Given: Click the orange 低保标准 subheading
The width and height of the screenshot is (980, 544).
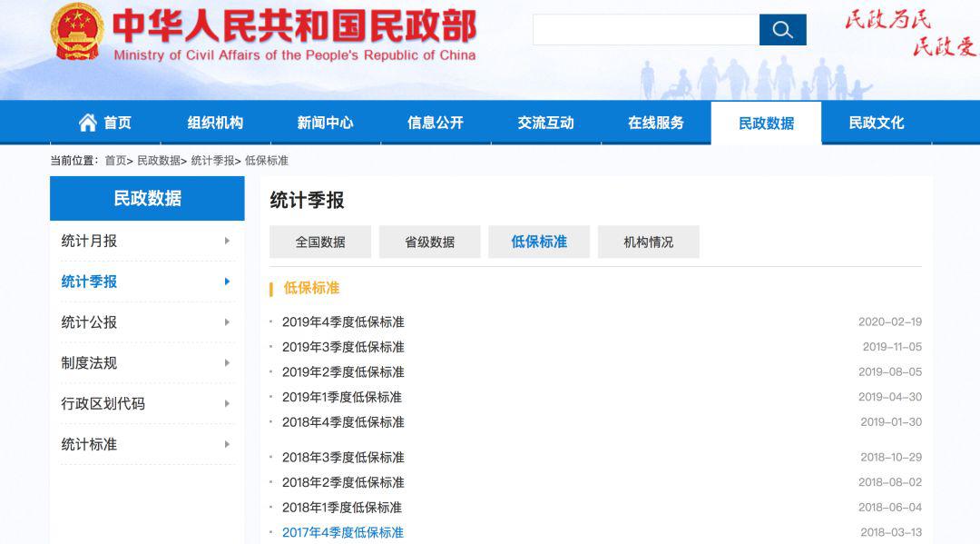Looking at the screenshot, I should coord(311,288).
